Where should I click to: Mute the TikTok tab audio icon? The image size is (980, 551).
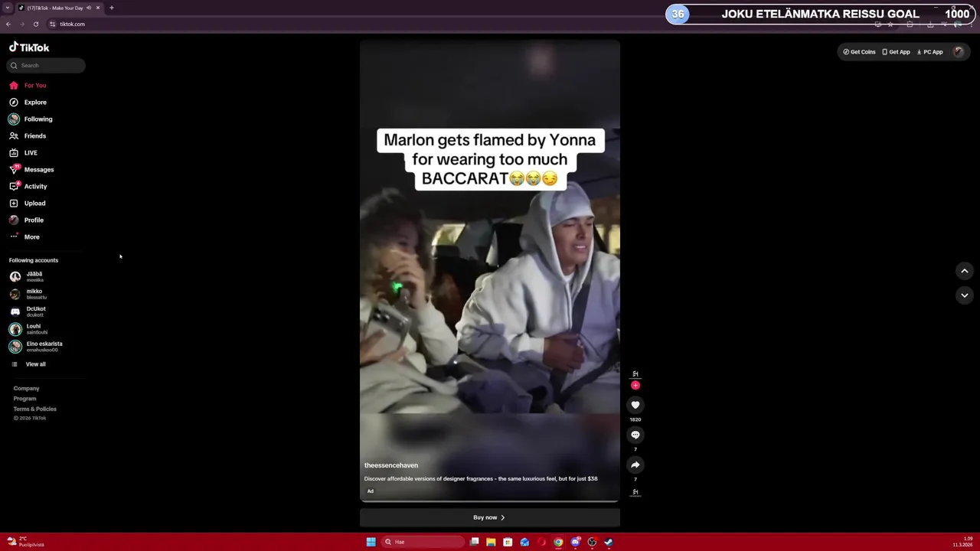(x=89, y=8)
